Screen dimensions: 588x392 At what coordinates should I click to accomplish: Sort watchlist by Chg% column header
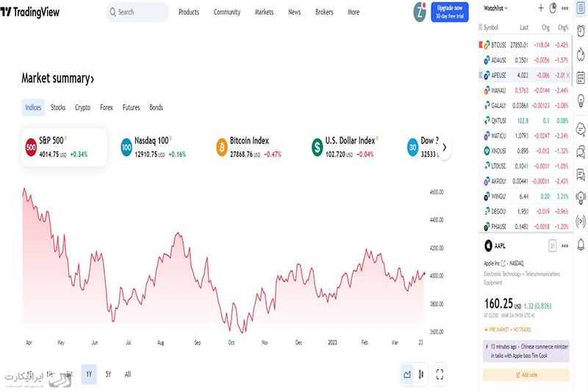tap(563, 27)
